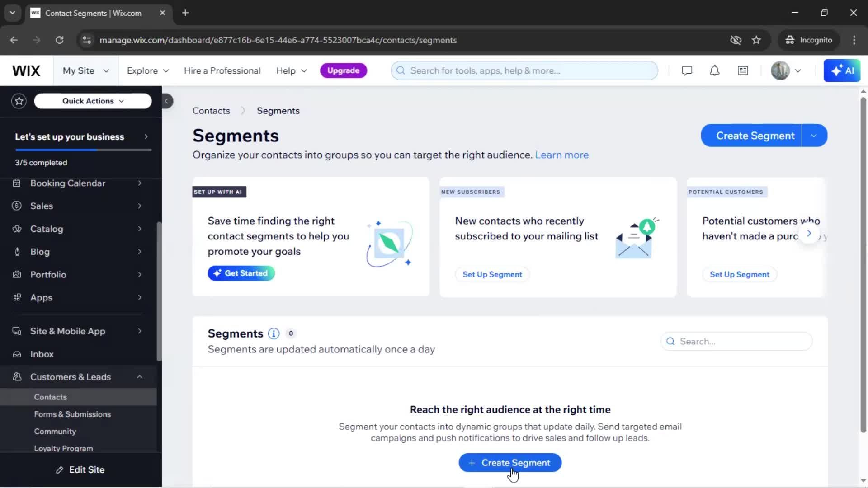Bookmark this page with the star icon
Image resolution: width=868 pixels, height=488 pixels.
coord(756,40)
